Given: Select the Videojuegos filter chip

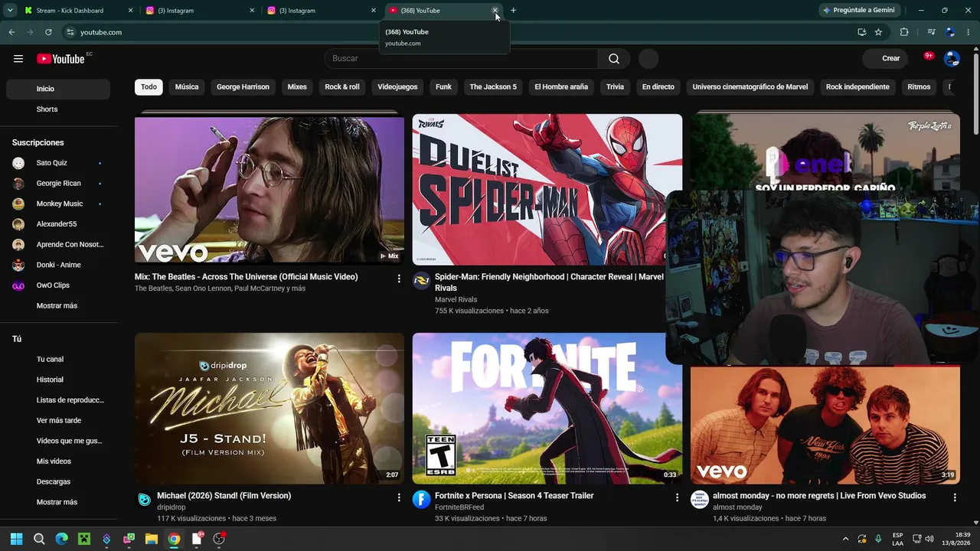Looking at the screenshot, I should click(397, 87).
